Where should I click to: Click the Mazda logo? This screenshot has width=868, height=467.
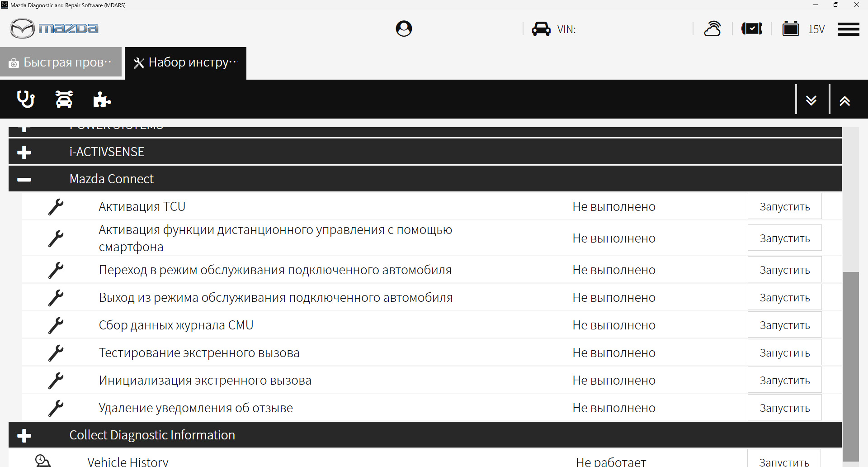click(54, 29)
